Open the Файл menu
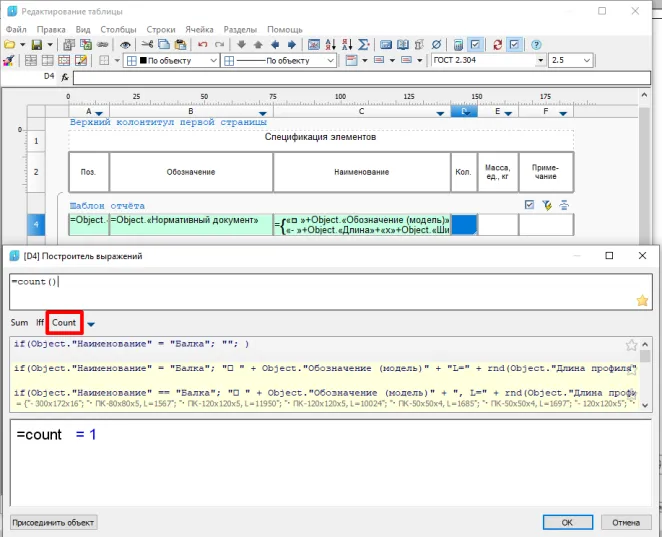Screen dimensions: 662x537 click(15, 30)
